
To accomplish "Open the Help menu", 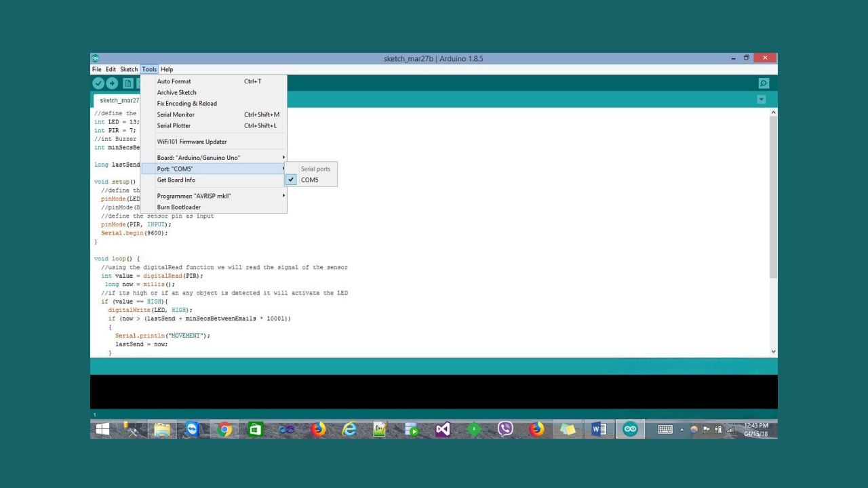I will [167, 69].
